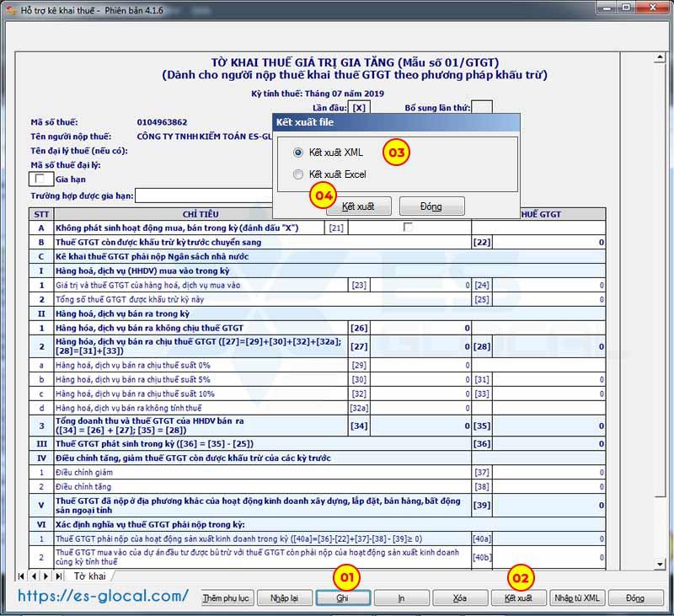Image resolution: width=674 pixels, height=616 pixels.
Task: Go to previous sheet navigation arrow
Action: [34, 576]
